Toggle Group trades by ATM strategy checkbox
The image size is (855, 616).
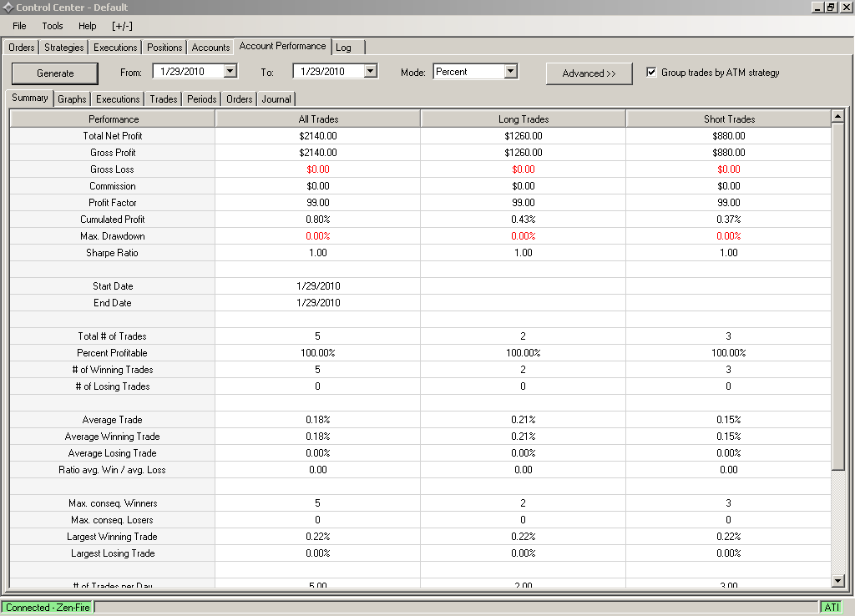tap(651, 72)
